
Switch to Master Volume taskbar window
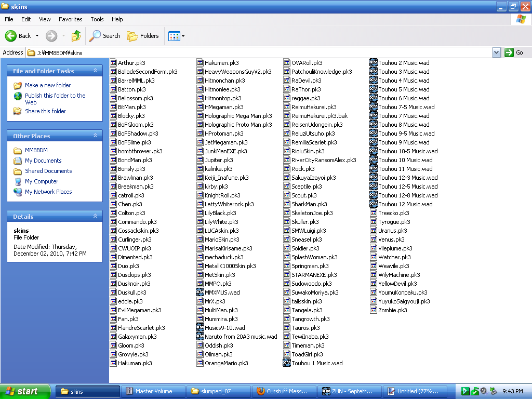click(x=149, y=391)
